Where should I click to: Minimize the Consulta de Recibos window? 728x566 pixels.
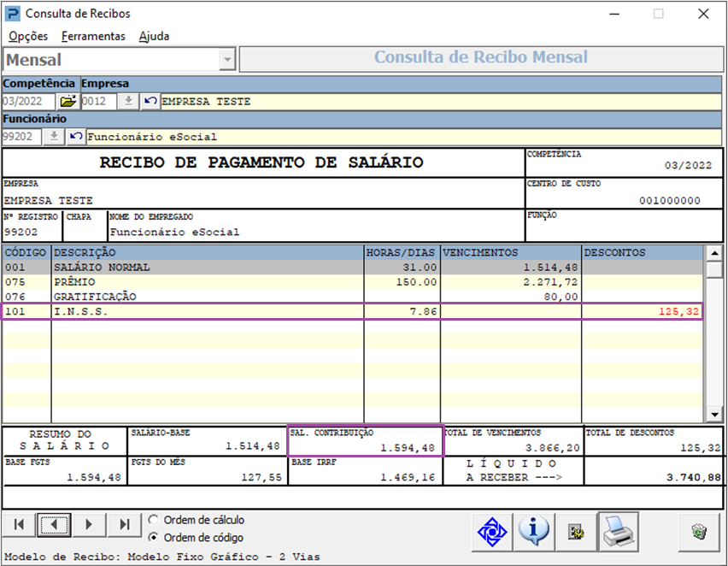[x=614, y=14]
